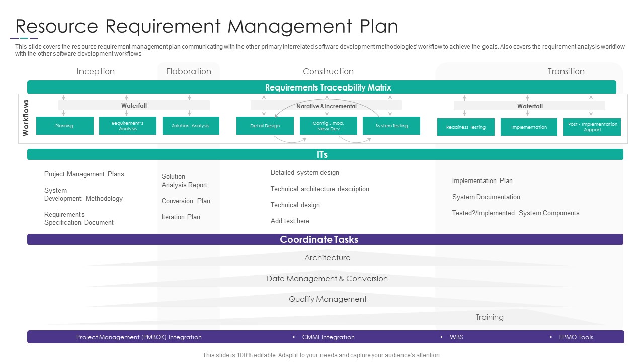Viewport: 644px width, 362px height.
Task: Click the Construction phase heading
Action: [x=328, y=71]
